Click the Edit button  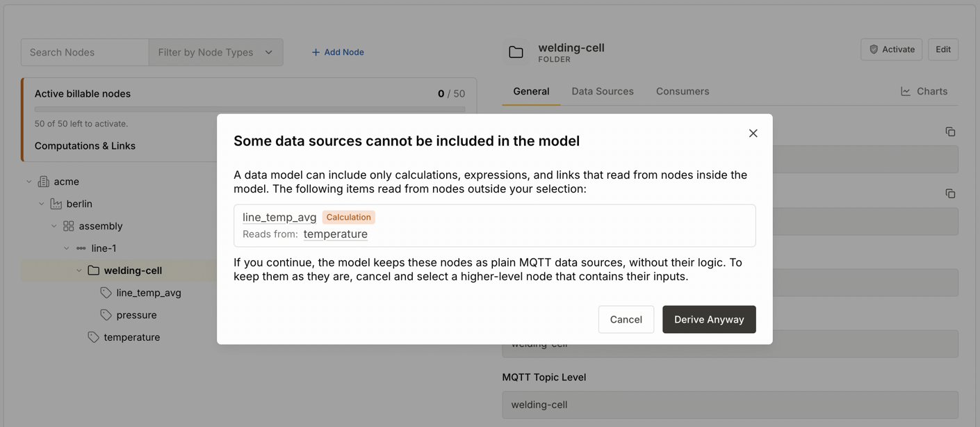[943, 49]
